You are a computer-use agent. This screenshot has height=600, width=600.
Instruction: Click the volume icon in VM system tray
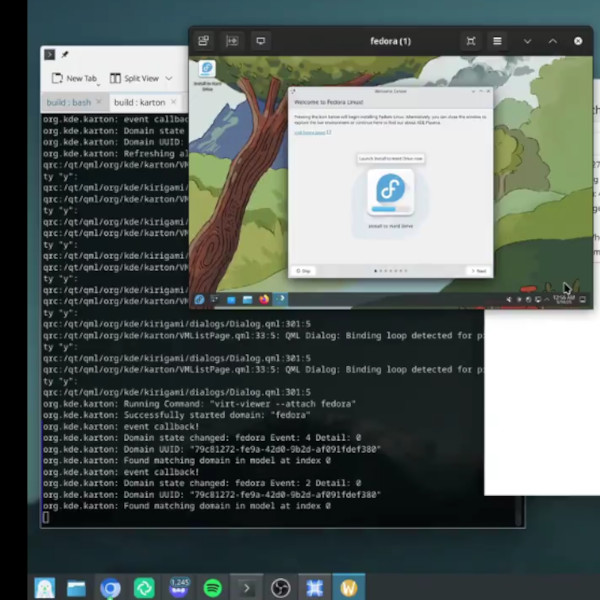(x=509, y=300)
